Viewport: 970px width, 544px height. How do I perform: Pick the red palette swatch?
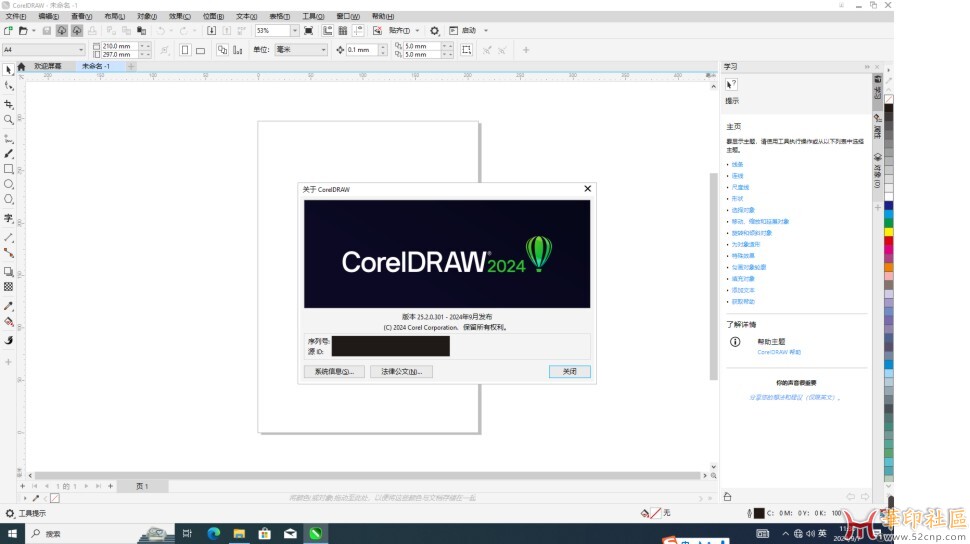(x=888, y=240)
